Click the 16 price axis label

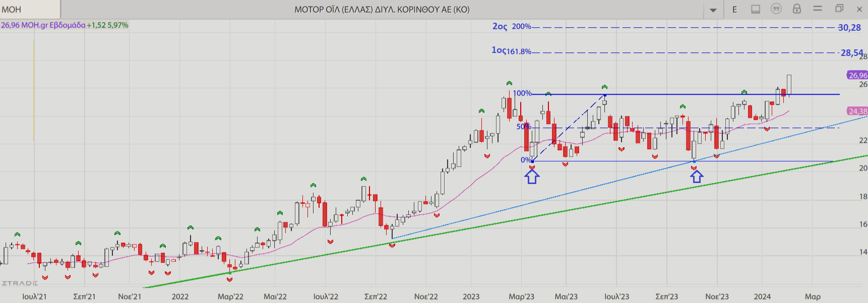coord(863,224)
